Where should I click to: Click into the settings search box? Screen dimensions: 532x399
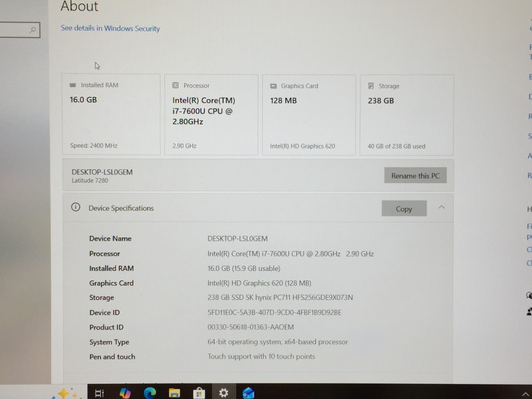click(x=19, y=30)
